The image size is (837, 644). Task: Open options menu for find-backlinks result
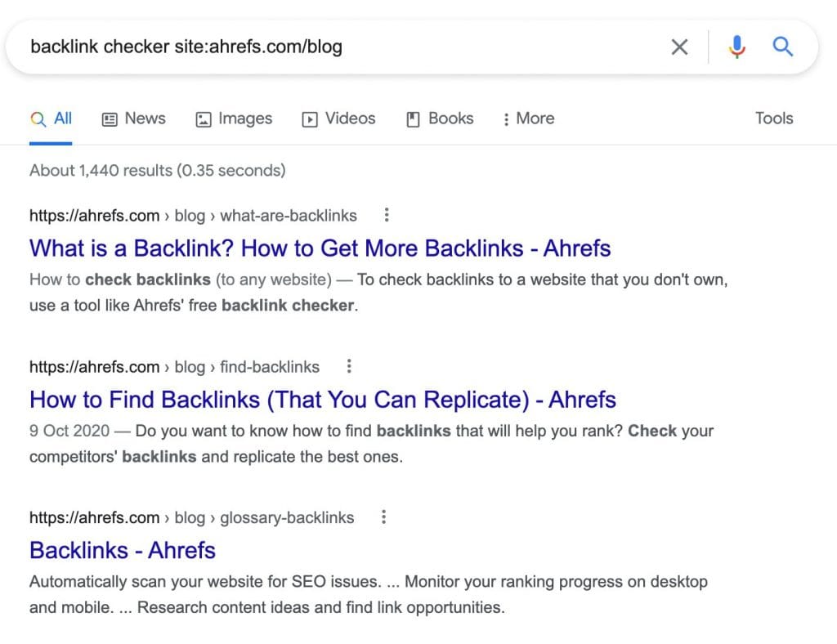click(x=349, y=366)
